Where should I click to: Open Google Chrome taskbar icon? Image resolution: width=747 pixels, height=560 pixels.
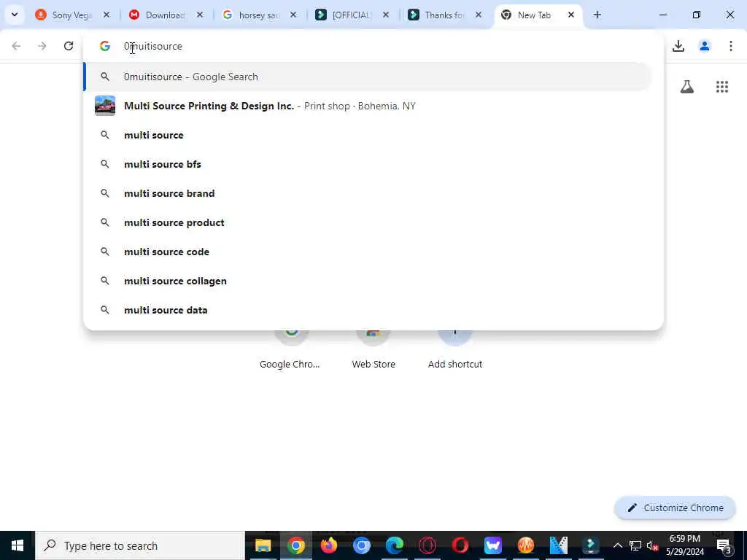point(296,545)
